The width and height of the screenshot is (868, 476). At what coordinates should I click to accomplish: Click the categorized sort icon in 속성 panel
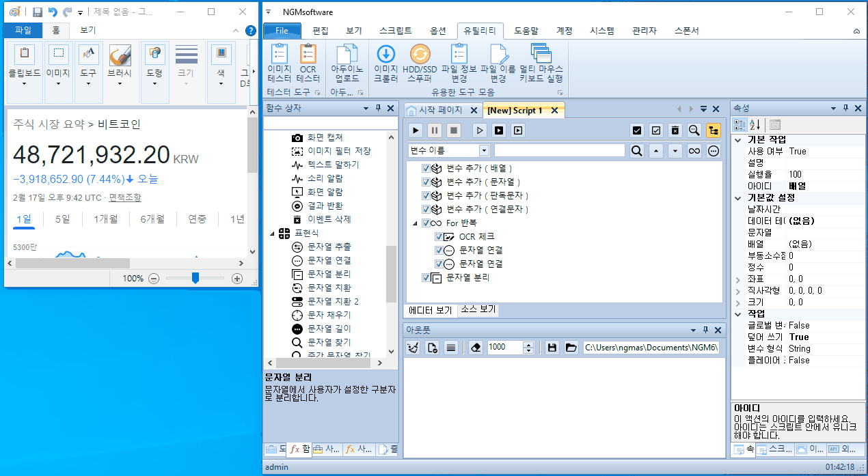coord(740,125)
